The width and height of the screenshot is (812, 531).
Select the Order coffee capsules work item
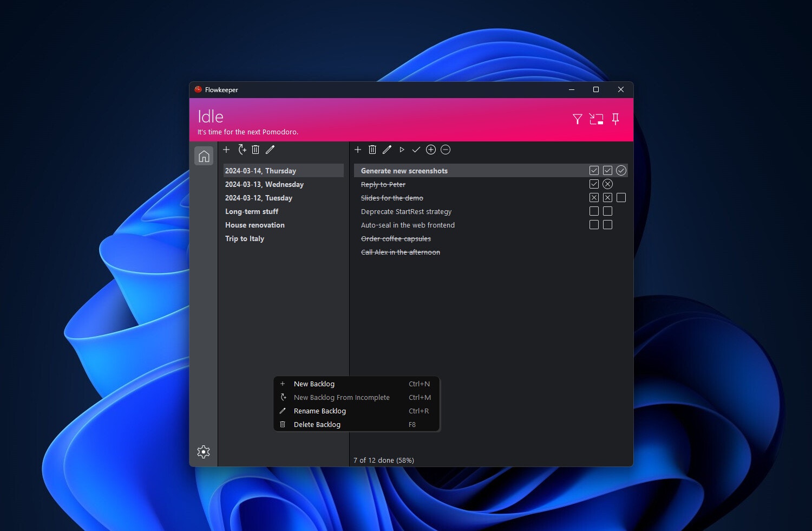coord(491,238)
